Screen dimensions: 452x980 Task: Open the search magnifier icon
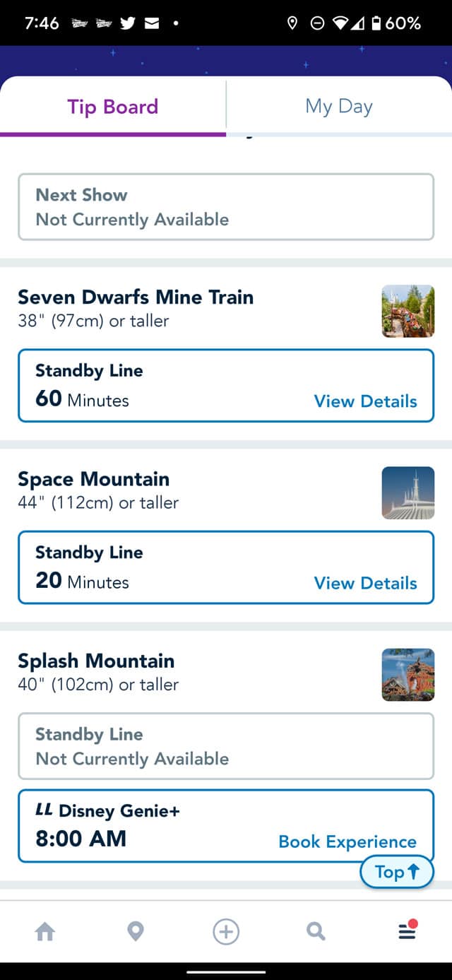tap(316, 932)
